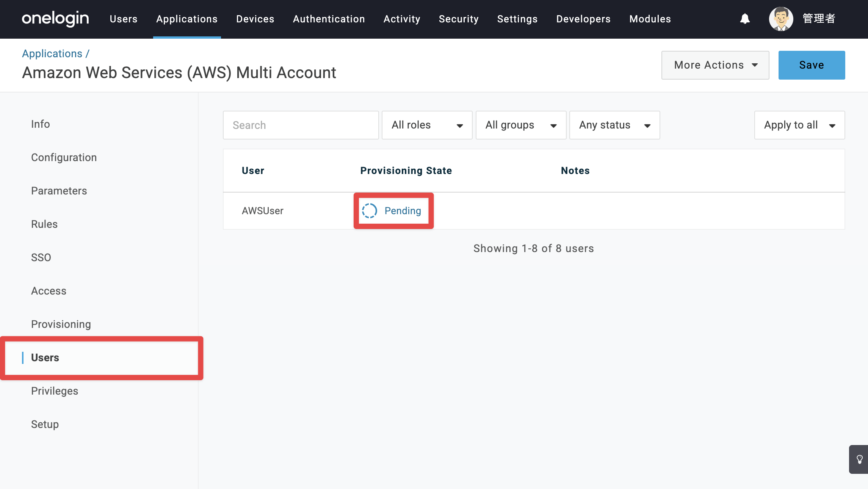Switch to the Rules side tab
The image size is (868, 489).
(44, 224)
